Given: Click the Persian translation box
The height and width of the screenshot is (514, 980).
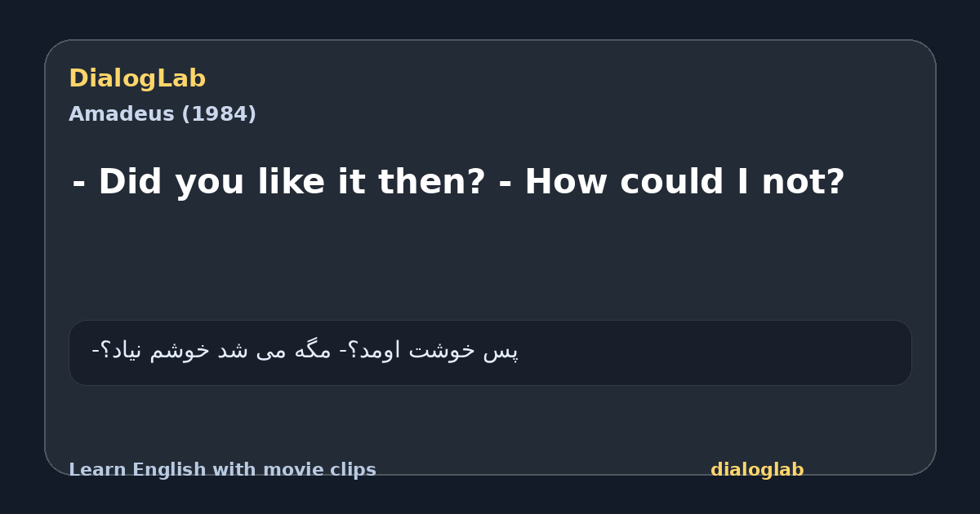Looking at the screenshot, I should [x=490, y=352].
